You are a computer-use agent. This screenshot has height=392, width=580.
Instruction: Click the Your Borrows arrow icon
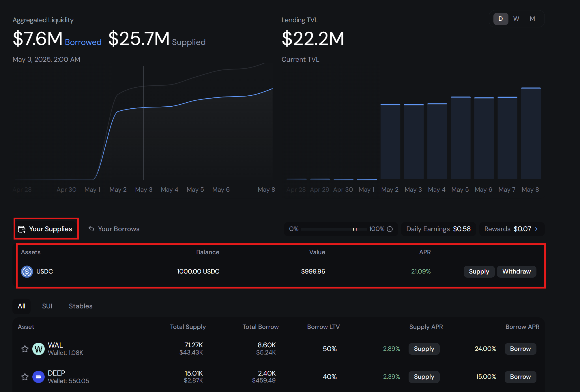click(x=91, y=229)
